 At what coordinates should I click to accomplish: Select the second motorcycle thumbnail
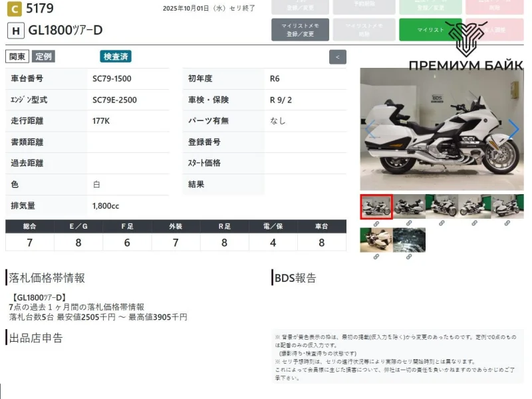409,207
